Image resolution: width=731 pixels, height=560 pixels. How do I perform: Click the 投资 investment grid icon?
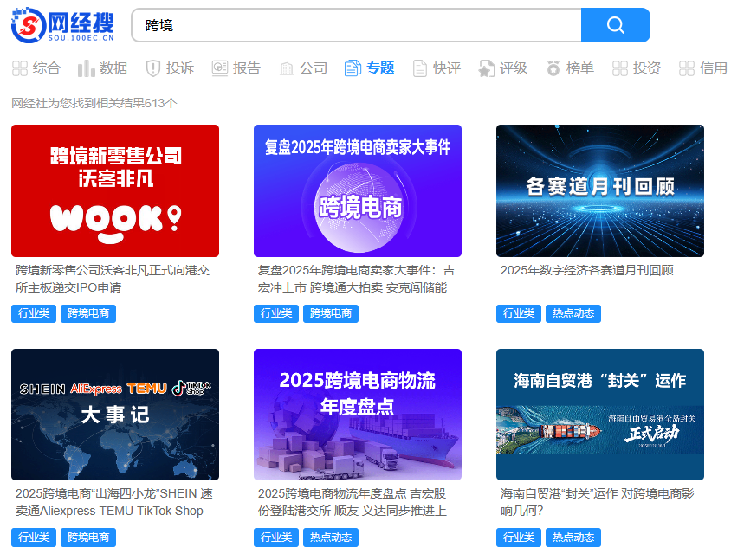pyautogui.click(x=618, y=68)
